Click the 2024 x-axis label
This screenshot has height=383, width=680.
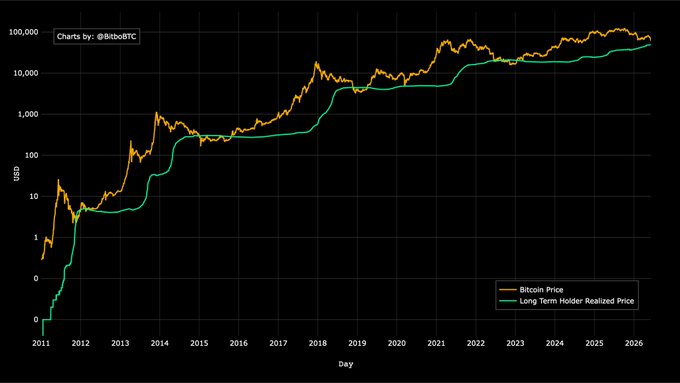click(x=555, y=344)
